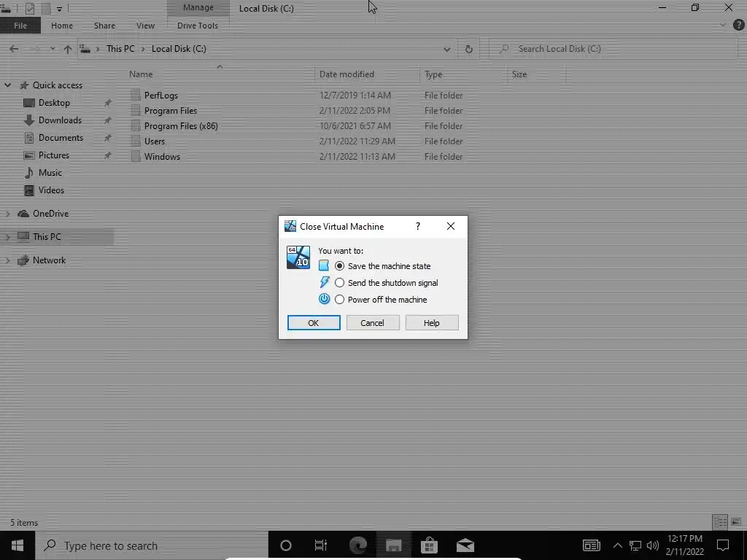Select the Users folder
The image size is (747, 560).
coord(155,141)
